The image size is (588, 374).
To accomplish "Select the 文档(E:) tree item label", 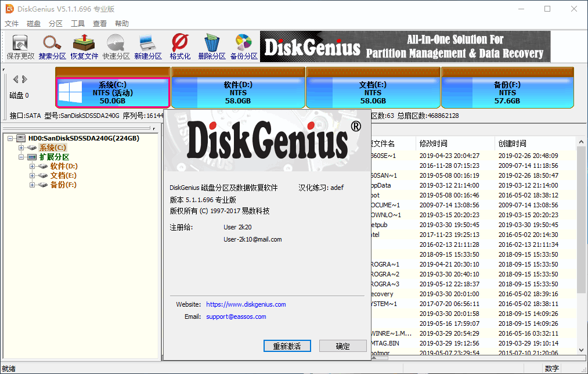I will (63, 175).
